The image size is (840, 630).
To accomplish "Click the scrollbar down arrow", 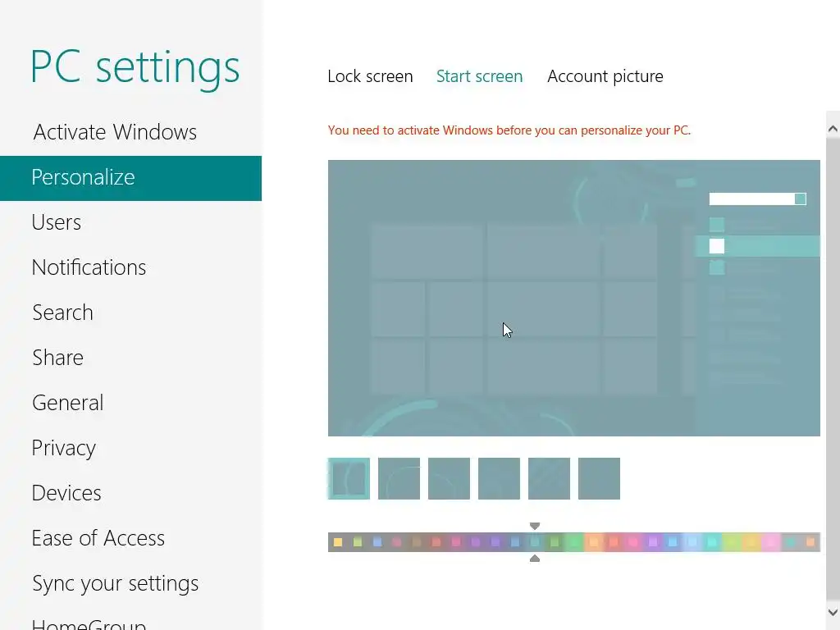I will tap(833, 612).
